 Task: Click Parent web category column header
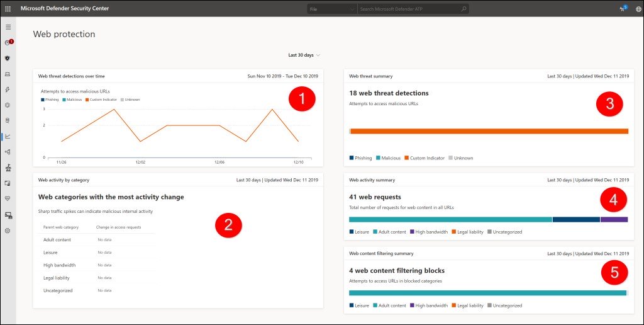tap(60, 227)
